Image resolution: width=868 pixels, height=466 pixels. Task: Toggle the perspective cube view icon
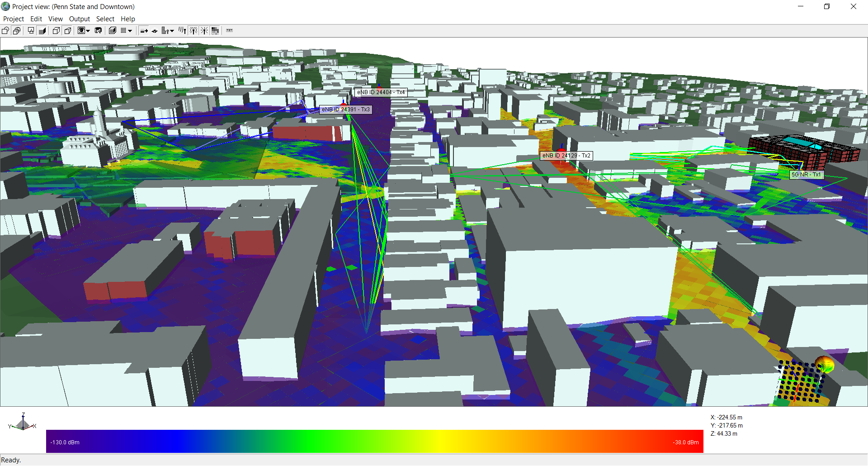tap(68, 31)
